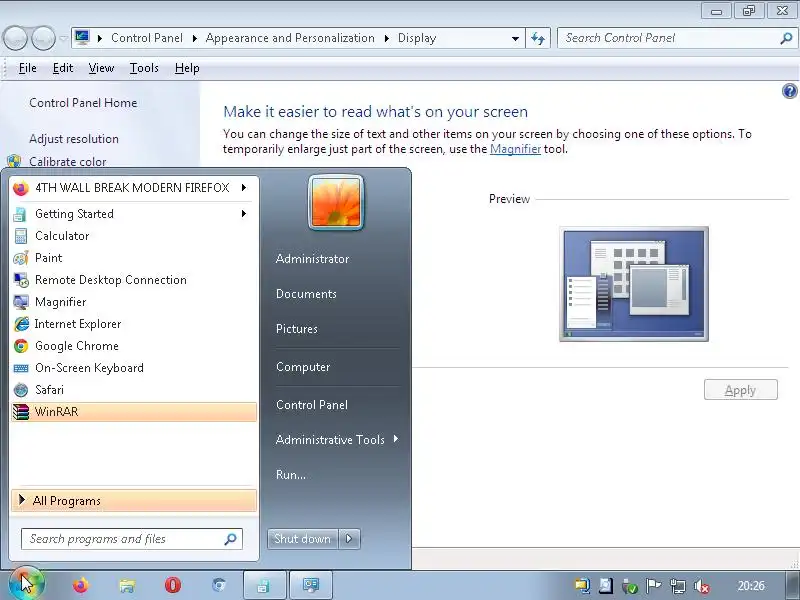Click the Apply button
800x600 pixels.
(741, 390)
